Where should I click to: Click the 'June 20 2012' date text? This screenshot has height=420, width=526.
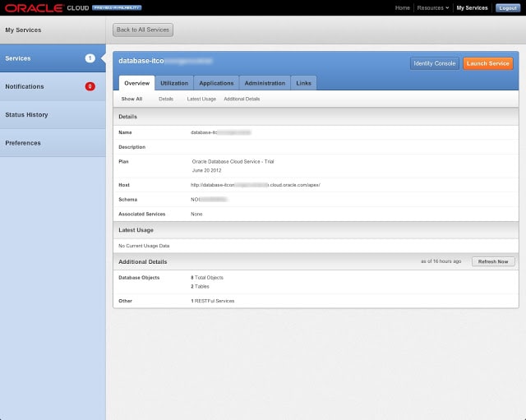(206, 170)
